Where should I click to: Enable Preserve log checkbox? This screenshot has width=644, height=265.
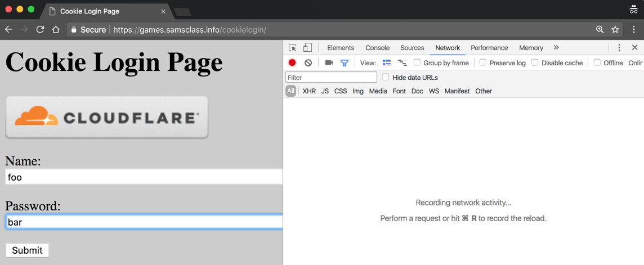click(x=483, y=62)
